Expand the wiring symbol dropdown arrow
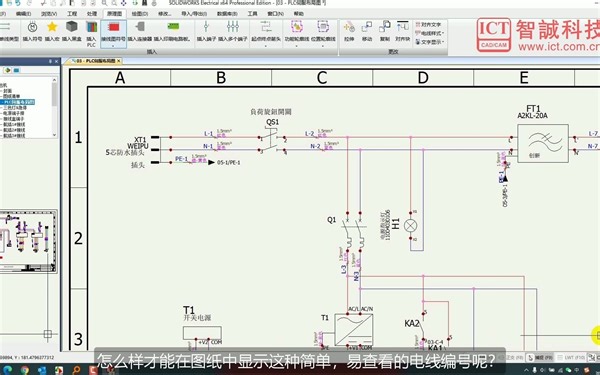Image resolution: width=600 pixels, height=375 pixels. coord(113,46)
